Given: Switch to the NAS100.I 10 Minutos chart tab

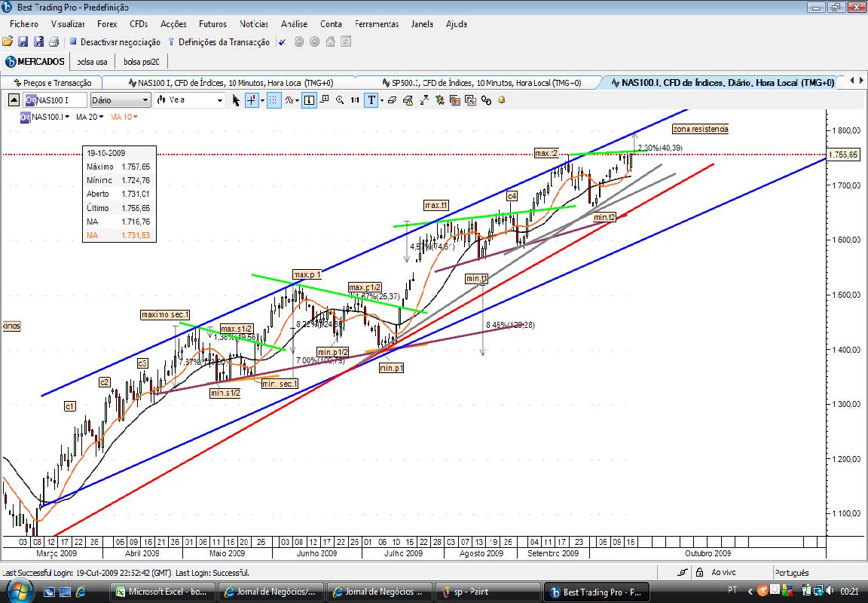Looking at the screenshot, I should (x=231, y=83).
